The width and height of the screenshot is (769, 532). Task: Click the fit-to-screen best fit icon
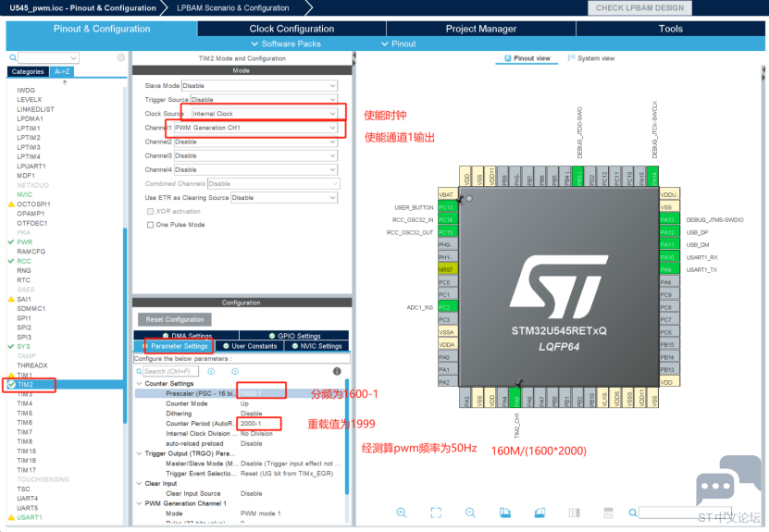click(x=436, y=513)
